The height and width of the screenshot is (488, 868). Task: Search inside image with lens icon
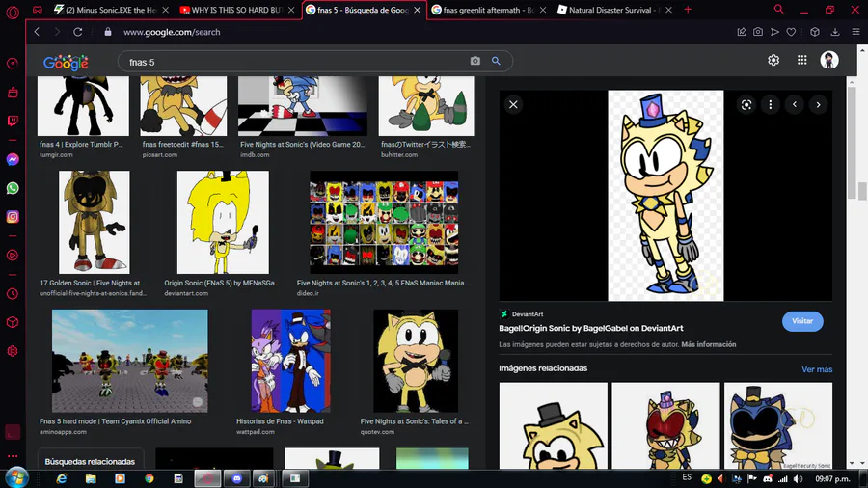pos(746,104)
